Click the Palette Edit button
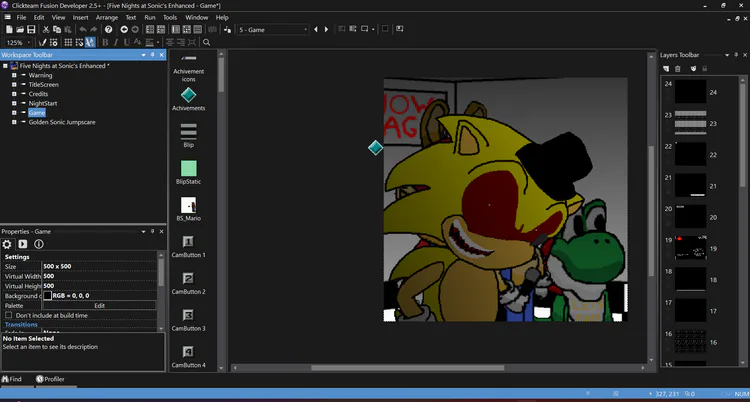 point(99,305)
